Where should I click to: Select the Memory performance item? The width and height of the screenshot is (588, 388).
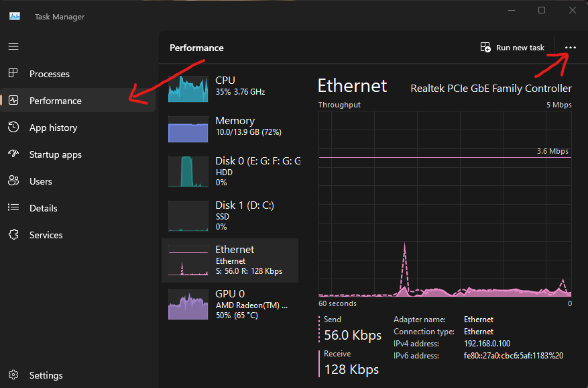tap(230, 127)
